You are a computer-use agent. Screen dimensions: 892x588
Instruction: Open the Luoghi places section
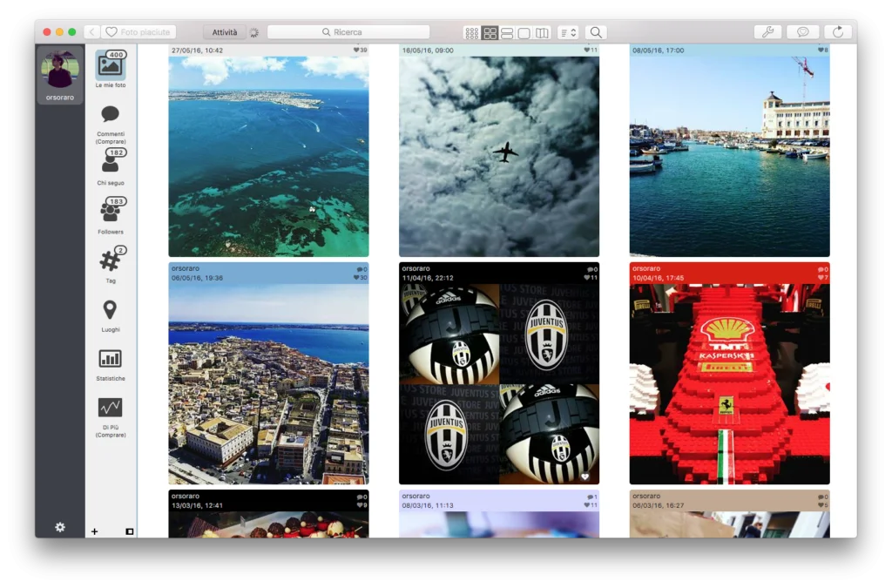(x=111, y=315)
